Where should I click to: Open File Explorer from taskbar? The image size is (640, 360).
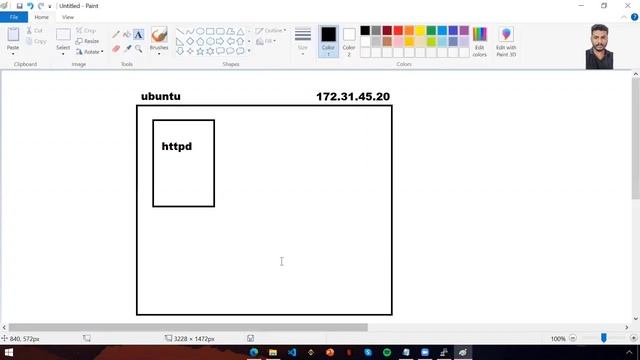273,353
